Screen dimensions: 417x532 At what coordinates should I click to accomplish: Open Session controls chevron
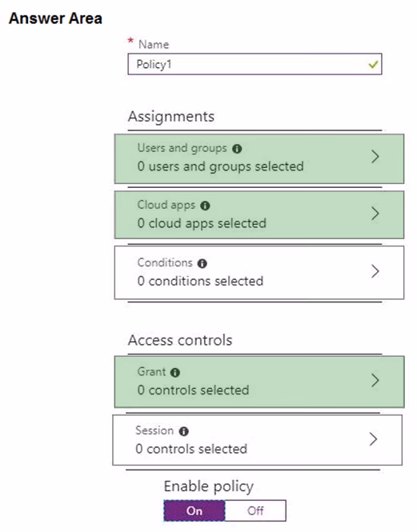pos(373,439)
